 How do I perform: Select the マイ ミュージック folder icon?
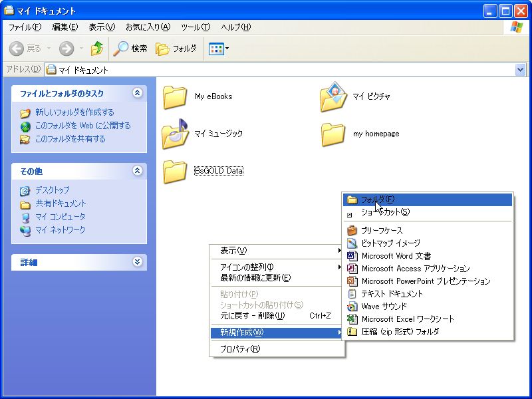tap(175, 134)
